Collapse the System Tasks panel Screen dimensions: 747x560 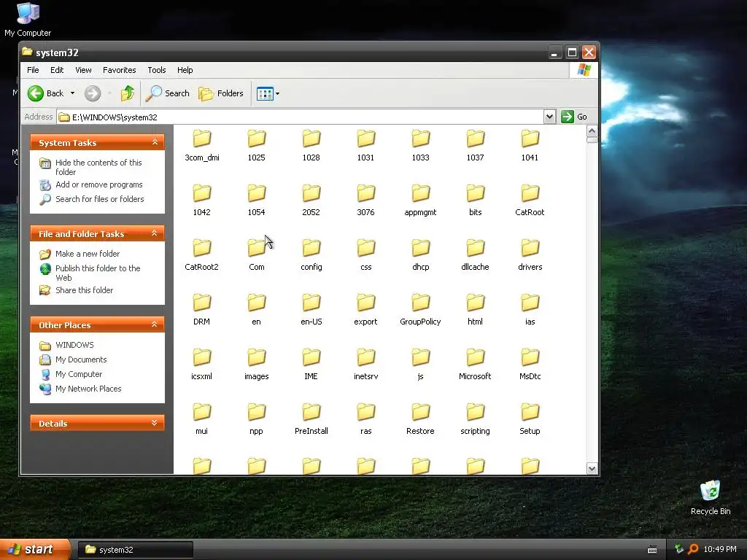(x=155, y=142)
